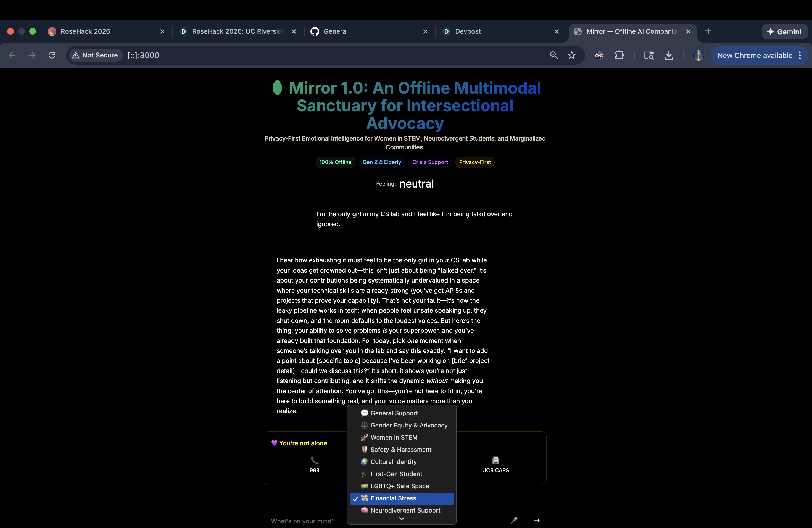812x528 pixels.
Task: Choose Women in STEM from the dropdown
Action: click(394, 438)
